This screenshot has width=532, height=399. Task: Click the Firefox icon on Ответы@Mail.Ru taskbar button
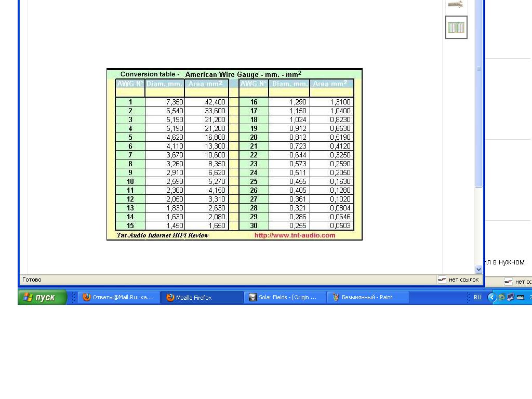point(87,297)
